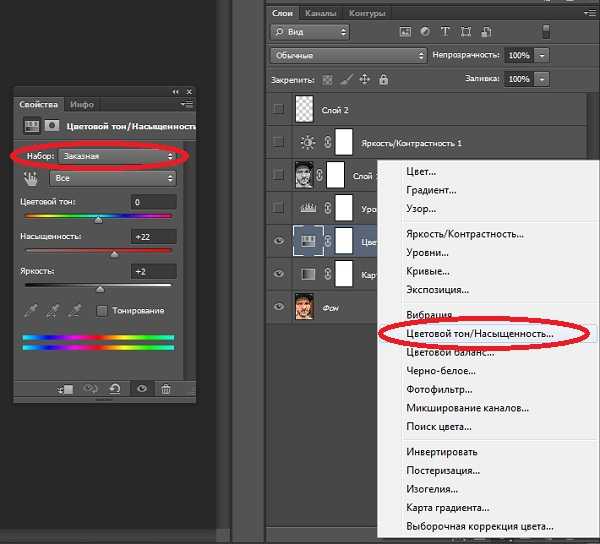
Task: Show portrait Слой layer visibility
Action: [279, 175]
